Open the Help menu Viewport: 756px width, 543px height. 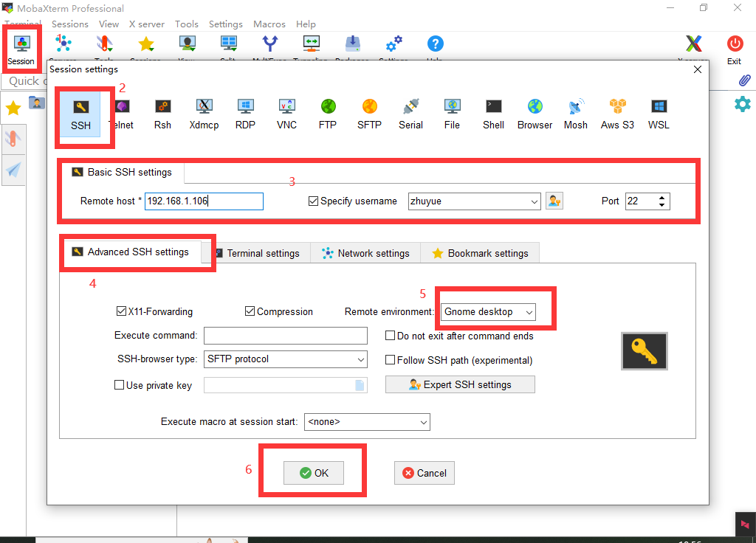point(306,24)
